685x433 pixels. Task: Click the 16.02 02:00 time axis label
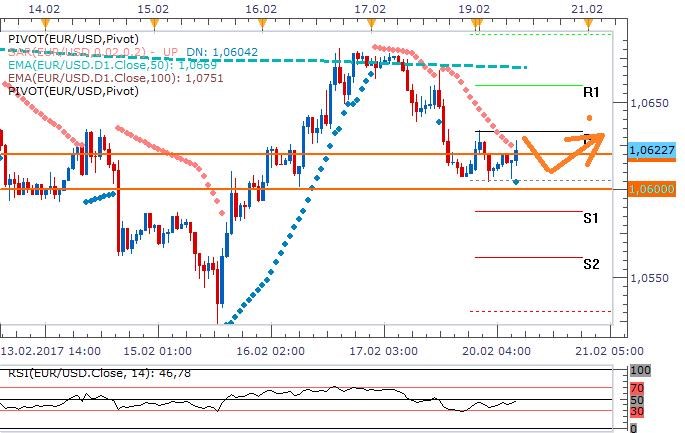coord(273,351)
